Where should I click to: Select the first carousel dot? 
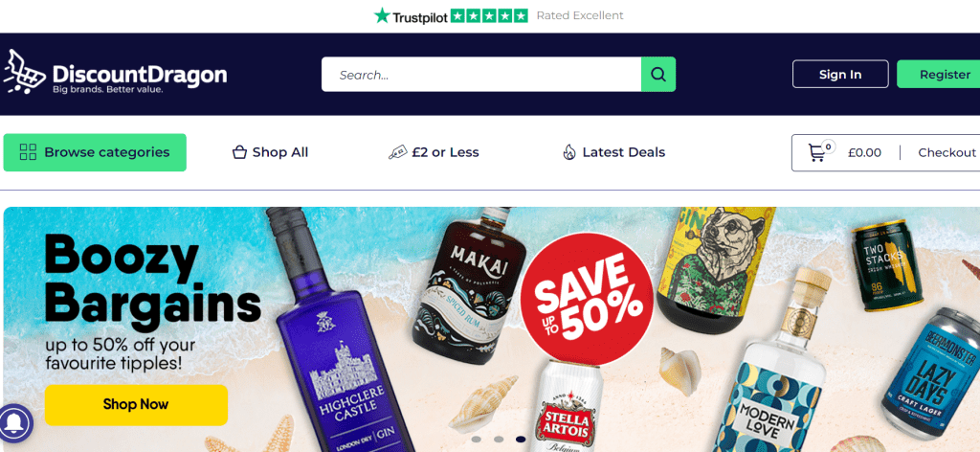pos(477,440)
